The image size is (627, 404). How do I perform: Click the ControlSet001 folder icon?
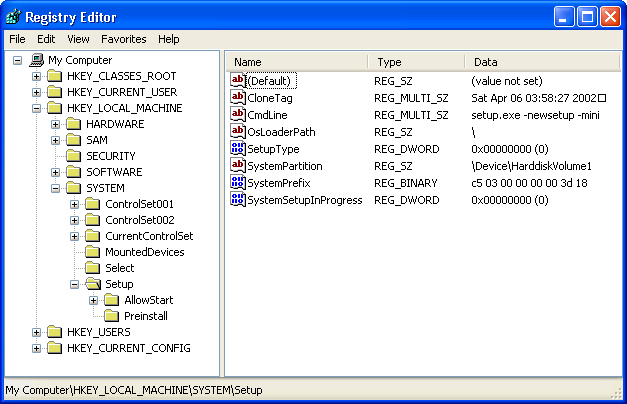[93, 204]
